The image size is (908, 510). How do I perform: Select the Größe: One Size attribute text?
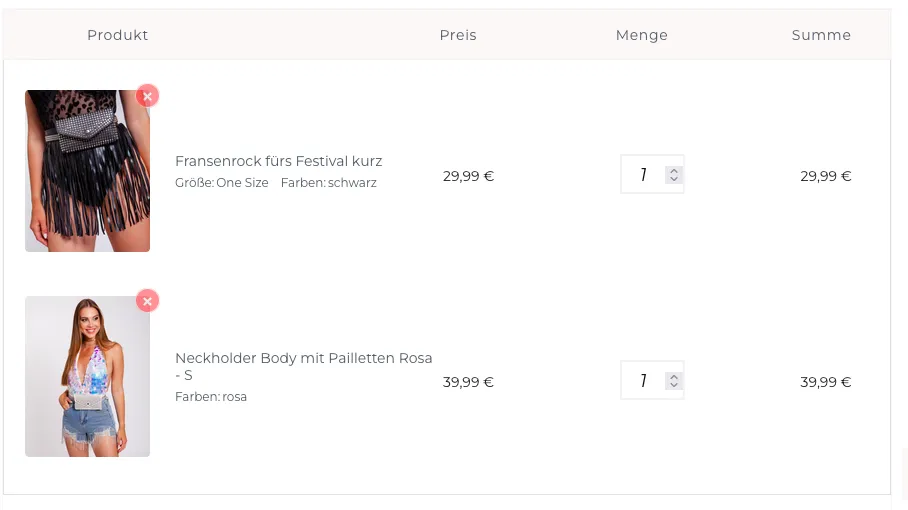[x=222, y=183]
